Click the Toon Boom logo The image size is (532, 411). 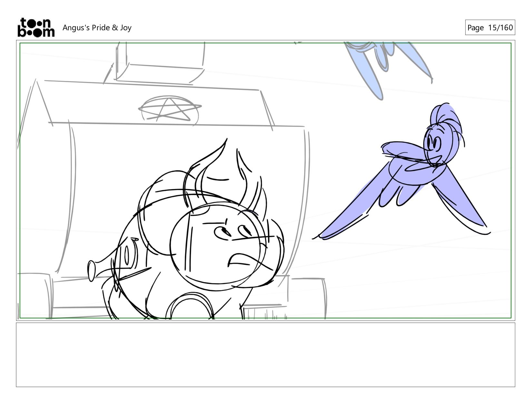[36, 27]
